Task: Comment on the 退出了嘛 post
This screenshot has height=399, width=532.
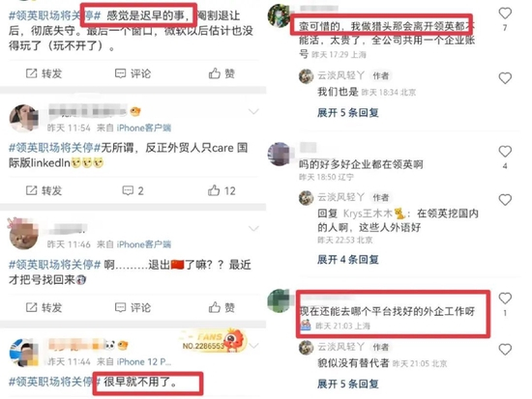Action: point(133,308)
